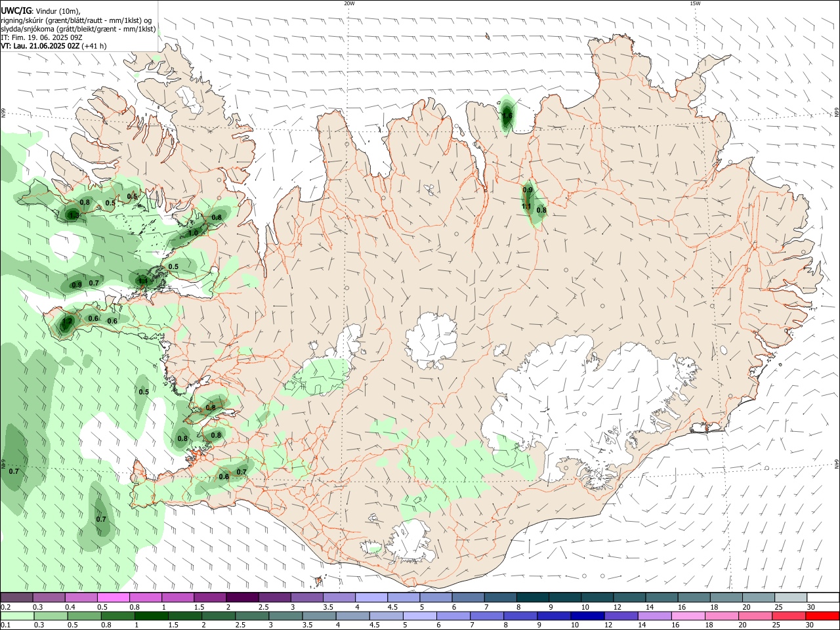The image size is (840, 630).
Task: Click the '15W' longitude label at top
Action: 695,3
